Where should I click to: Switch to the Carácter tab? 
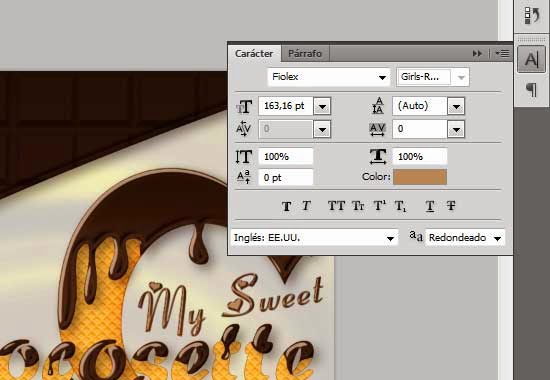pyautogui.click(x=254, y=54)
